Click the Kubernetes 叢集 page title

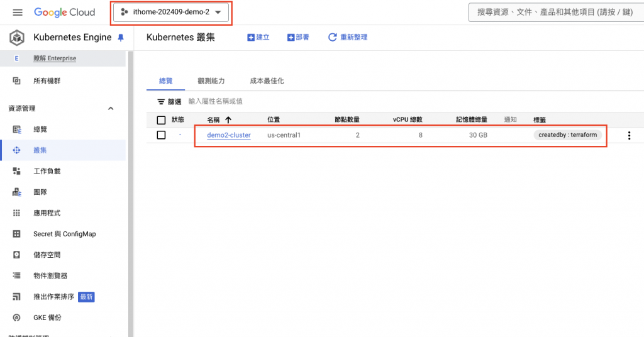[x=180, y=37]
